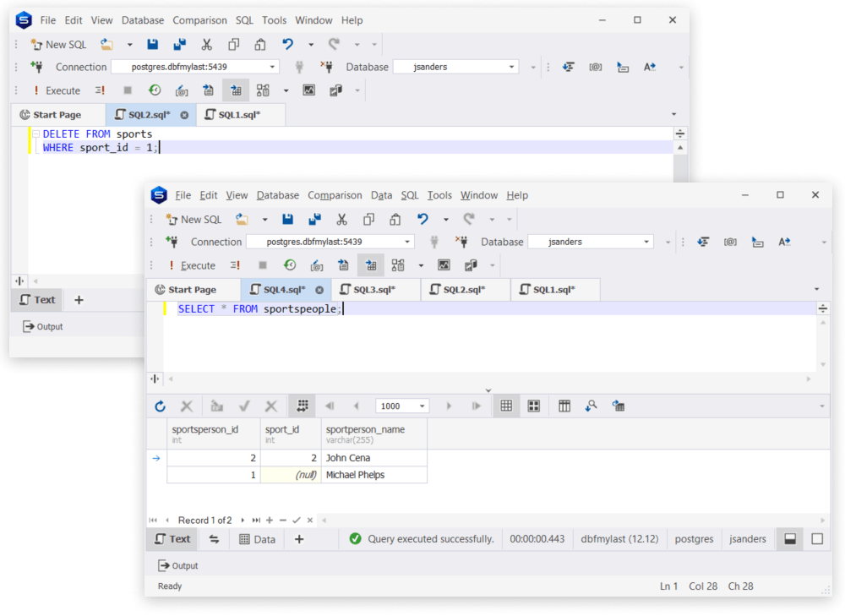This screenshot has width=845, height=616.
Task: Close the SQL4.sql tab
Action: 319,290
